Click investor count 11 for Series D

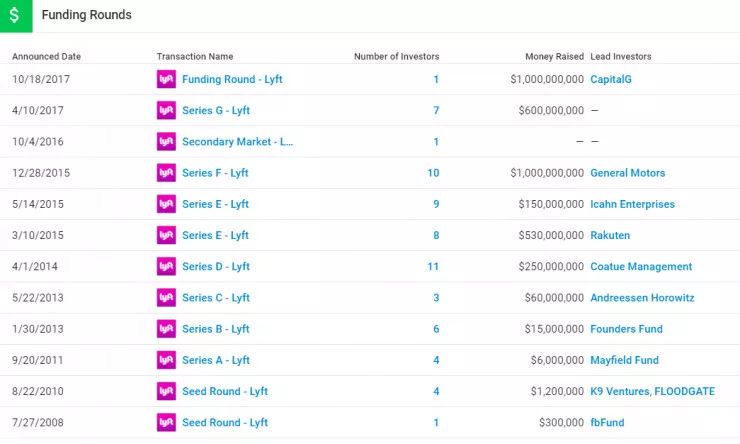[x=433, y=267]
